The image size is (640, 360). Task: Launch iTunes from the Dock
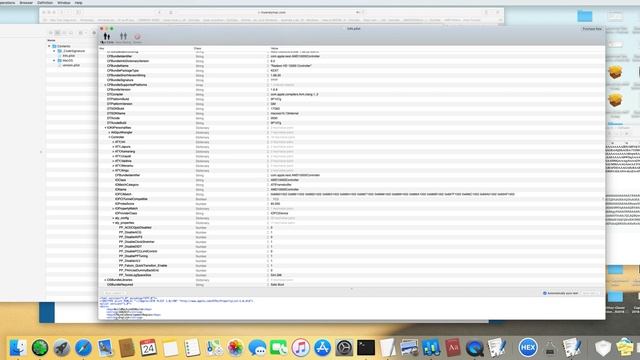[x=300, y=348]
